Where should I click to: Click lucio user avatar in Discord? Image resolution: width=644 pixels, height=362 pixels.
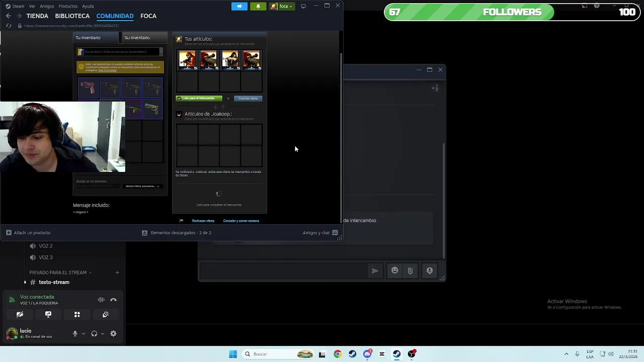pyautogui.click(x=11, y=333)
